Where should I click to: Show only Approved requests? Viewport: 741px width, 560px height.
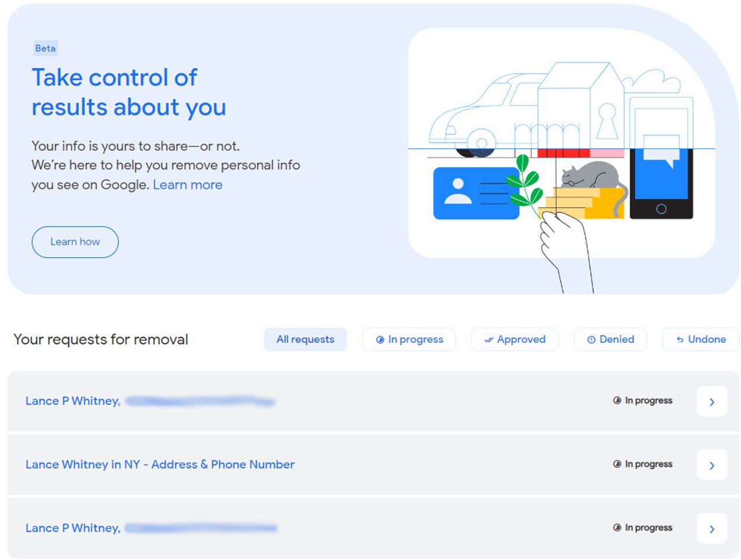click(515, 339)
